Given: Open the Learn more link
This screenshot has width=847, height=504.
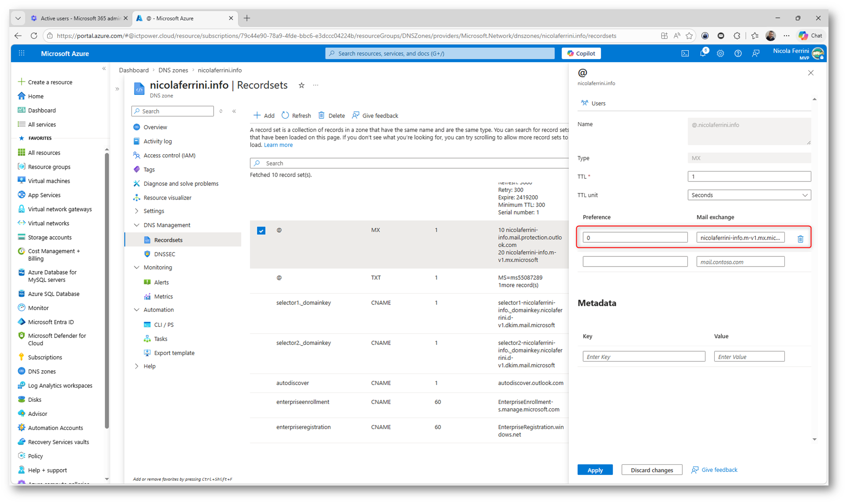Looking at the screenshot, I should click(x=278, y=145).
